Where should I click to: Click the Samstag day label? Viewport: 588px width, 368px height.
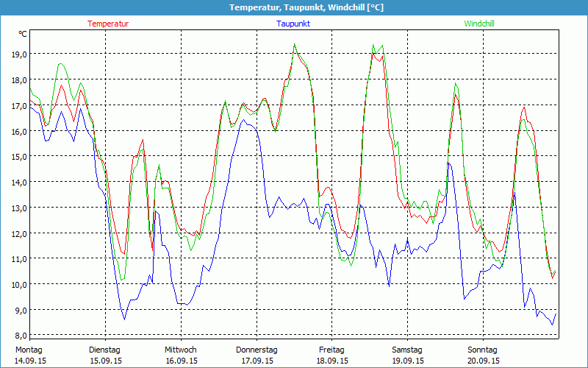(x=407, y=350)
